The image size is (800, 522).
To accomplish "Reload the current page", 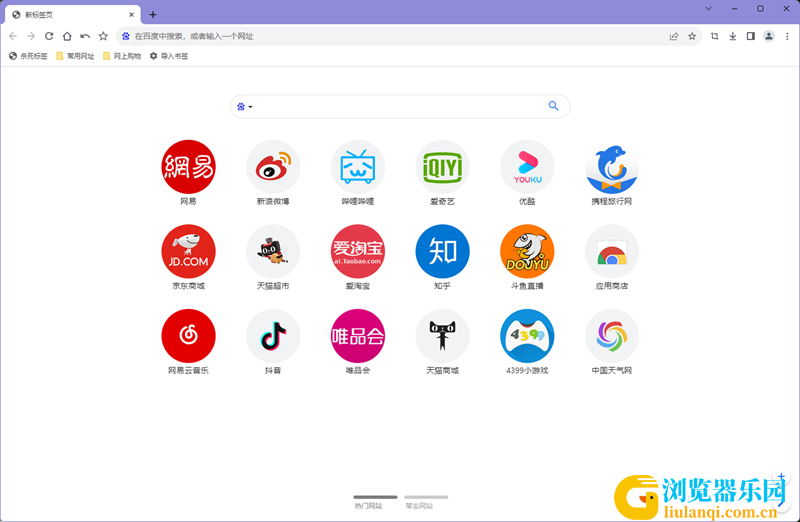I will tap(49, 36).
